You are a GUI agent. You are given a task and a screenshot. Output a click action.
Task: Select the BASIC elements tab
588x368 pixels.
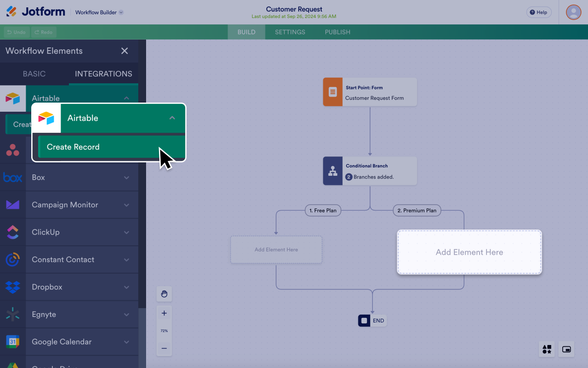(34, 74)
